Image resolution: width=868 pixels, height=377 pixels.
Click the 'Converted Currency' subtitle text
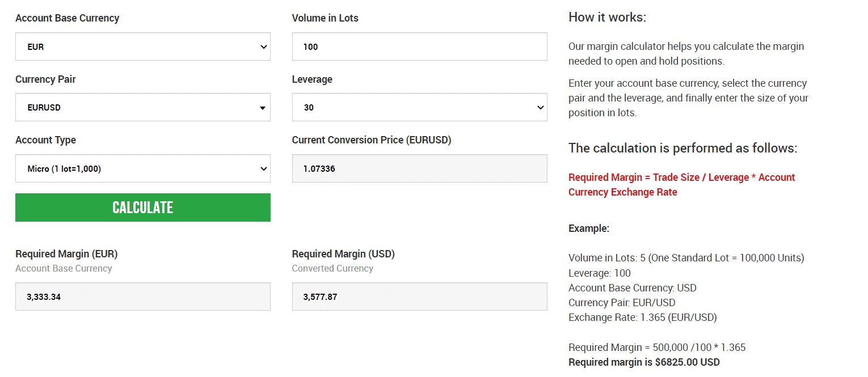pyautogui.click(x=332, y=269)
